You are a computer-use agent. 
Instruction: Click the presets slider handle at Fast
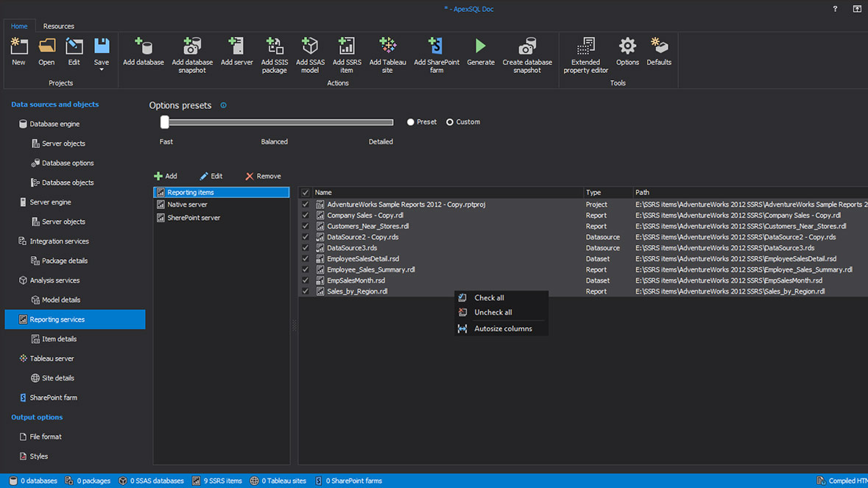(164, 121)
